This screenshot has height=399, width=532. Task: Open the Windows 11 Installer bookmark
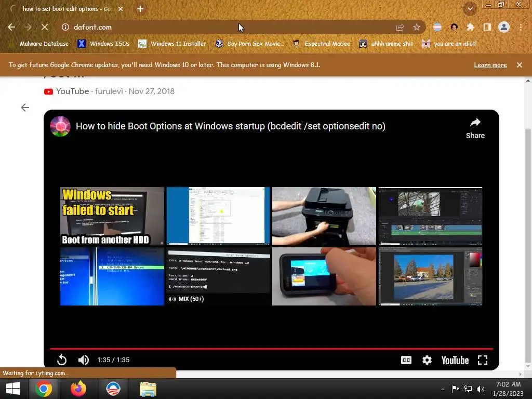point(172,44)
